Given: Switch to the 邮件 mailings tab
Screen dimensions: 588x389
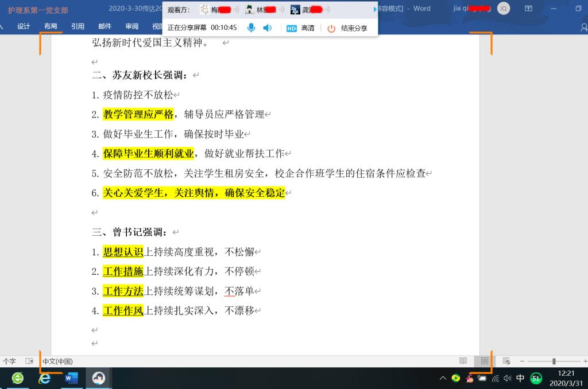Looking at the screenshot, I should (x=105, y=26).
